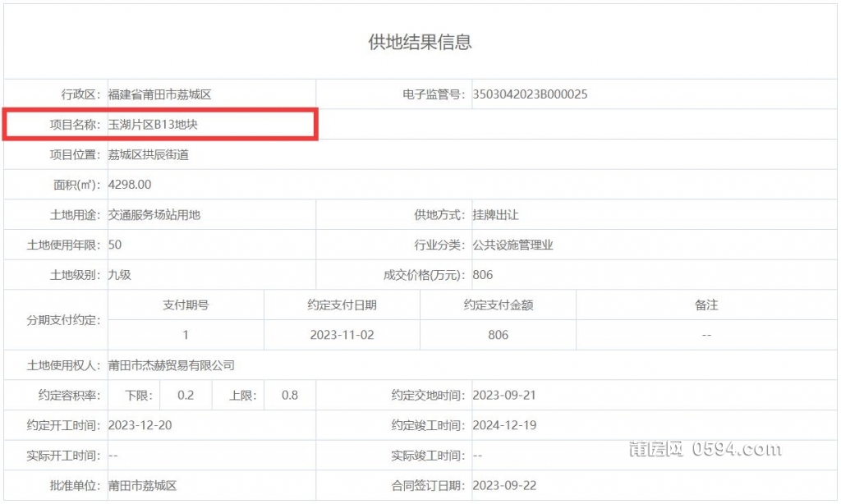Click the 约定交地时间 label
The height and width of the screenshot is (504, 841).
428,396
